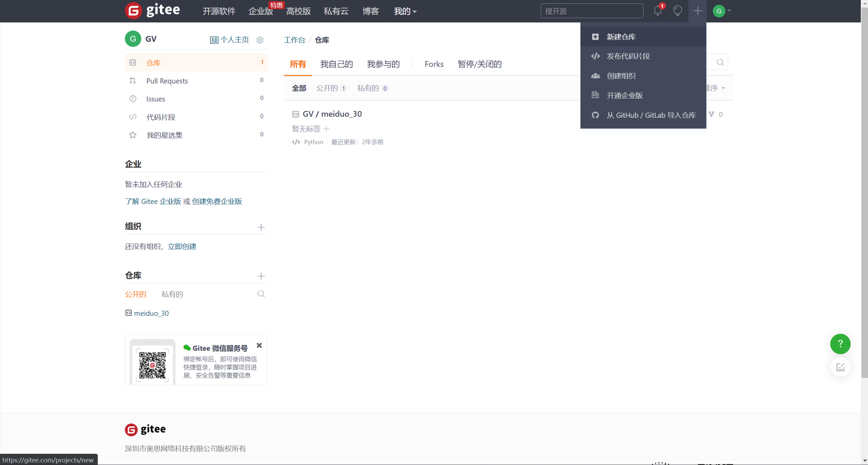Click the lightbulb tips icon
Viewport: 868px width, 465px height.
tap(678, 11)
